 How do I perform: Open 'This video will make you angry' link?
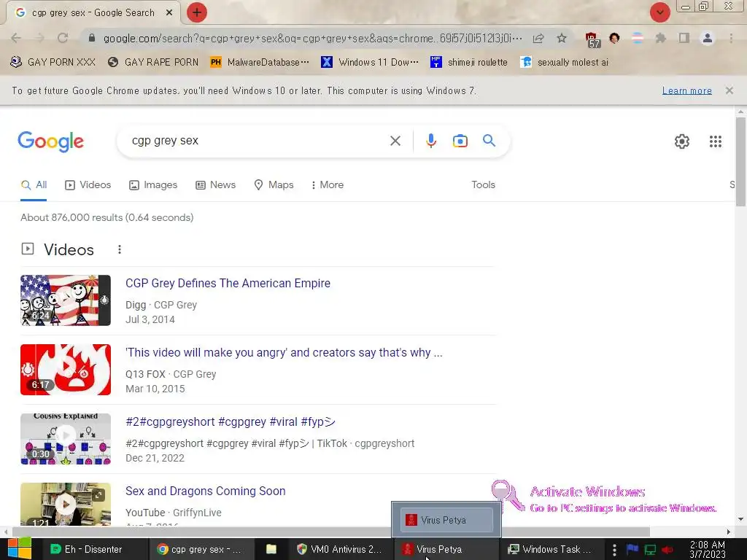(284, 353)
